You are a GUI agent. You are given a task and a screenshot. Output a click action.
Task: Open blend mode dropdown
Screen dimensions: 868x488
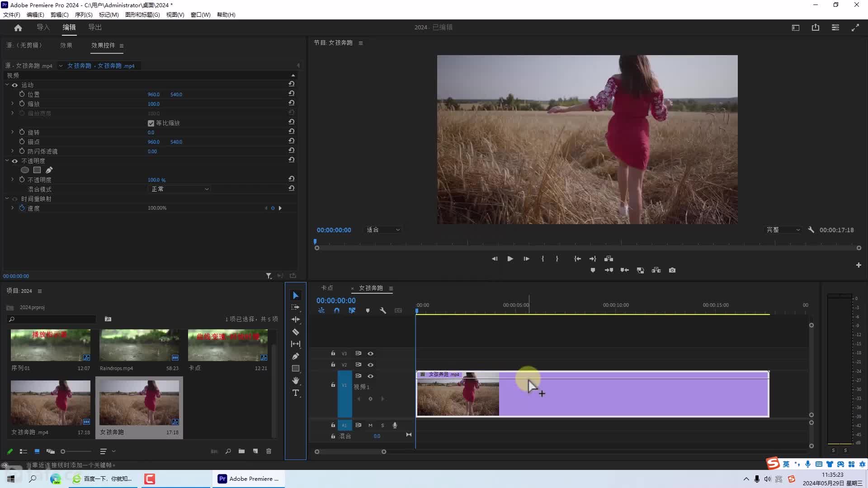pos(179,189)
